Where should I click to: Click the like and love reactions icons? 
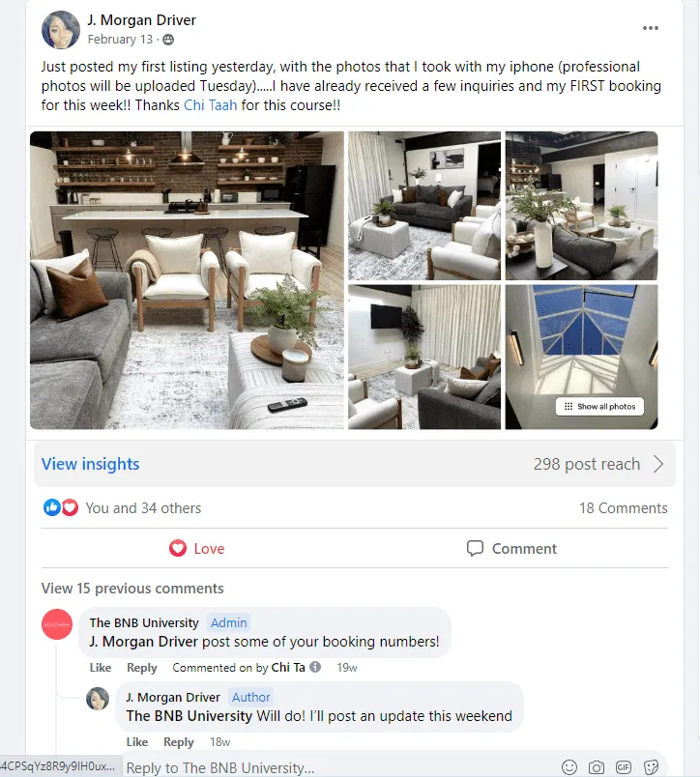[x=61, y=507]
